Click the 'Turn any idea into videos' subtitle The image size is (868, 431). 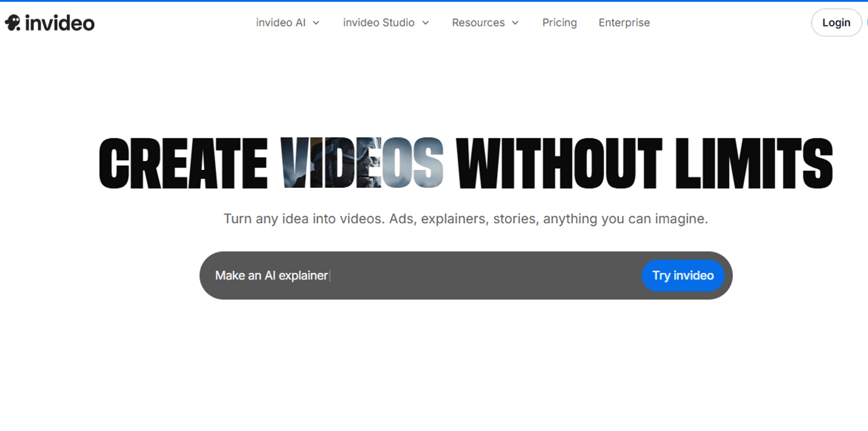tap(465, 219)
